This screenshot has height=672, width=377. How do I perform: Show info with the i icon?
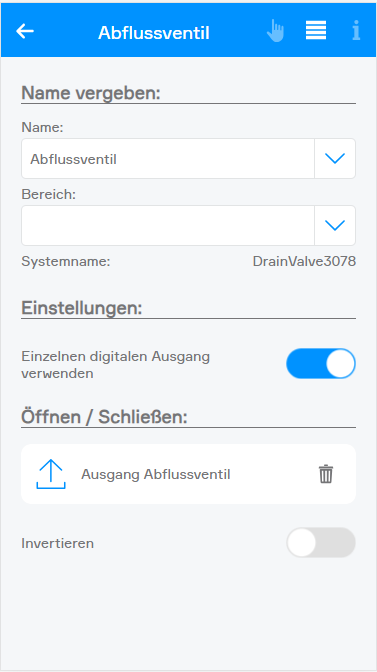(x=356, y=31)
